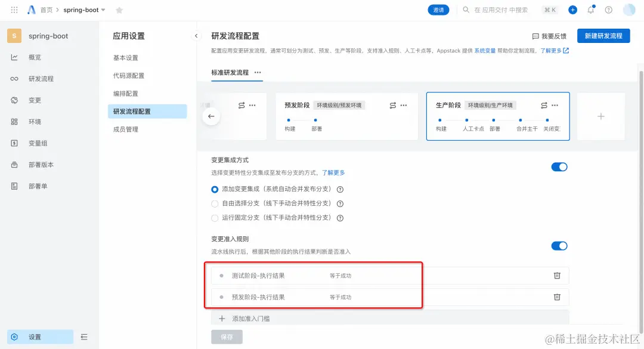Image resolution: width=644 pixels, height=349 pixels.
Task: Click the 邀请 pill in the top bar
Action: pyautogui.click(x=438, y=10)
